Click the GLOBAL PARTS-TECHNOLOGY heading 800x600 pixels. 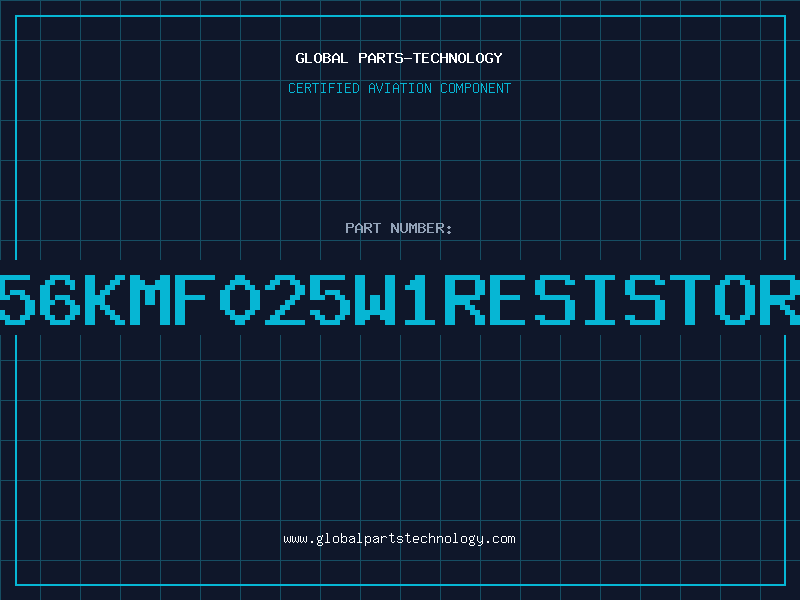[x=399, y=58]
